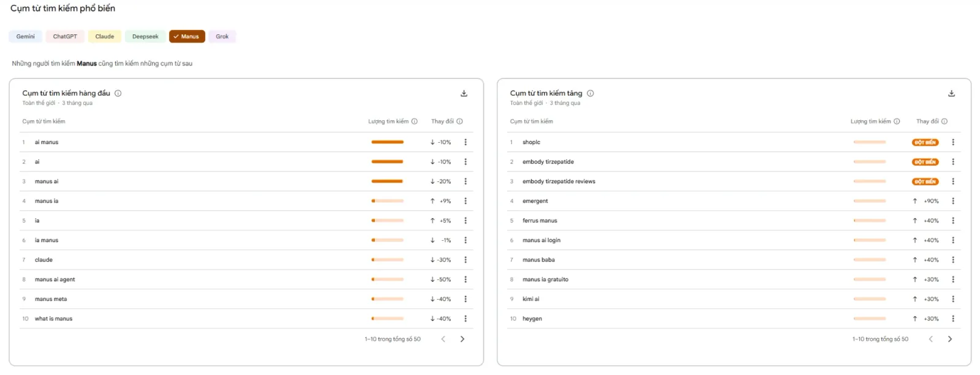The height and width of the screenshot is (375, 980).
Task: Click the 'ai manus' search term
Action: click(x=47, y=142)
